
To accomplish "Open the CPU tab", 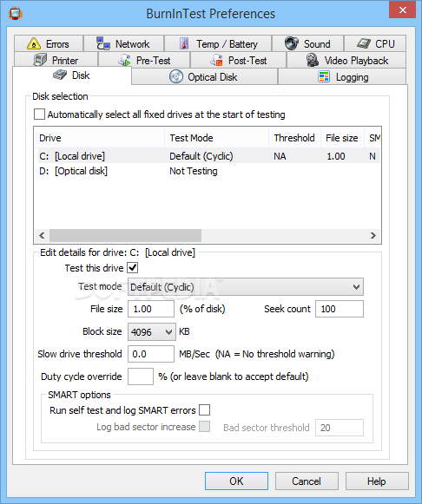I will tap(375, 43).
